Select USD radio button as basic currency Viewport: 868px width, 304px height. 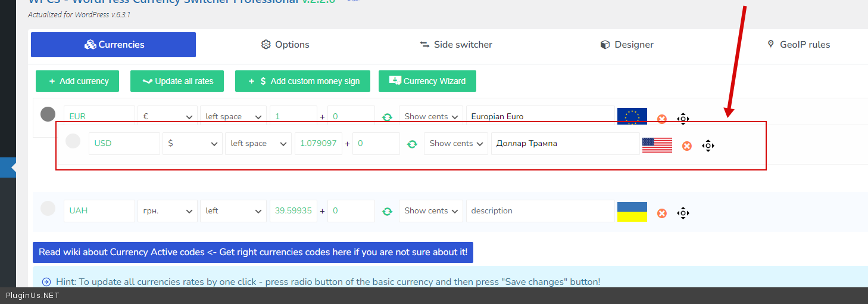pyautogui.click(x=73, y=141)
